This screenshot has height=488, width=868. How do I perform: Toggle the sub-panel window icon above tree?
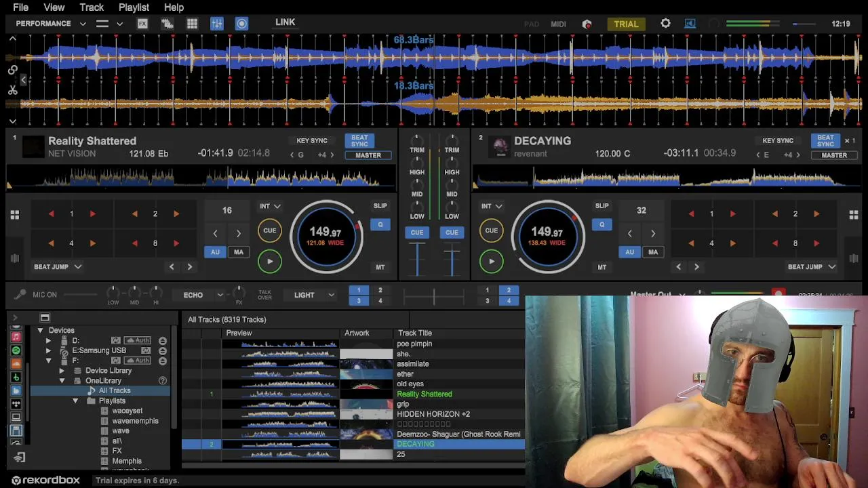click(x=45, y=318)
